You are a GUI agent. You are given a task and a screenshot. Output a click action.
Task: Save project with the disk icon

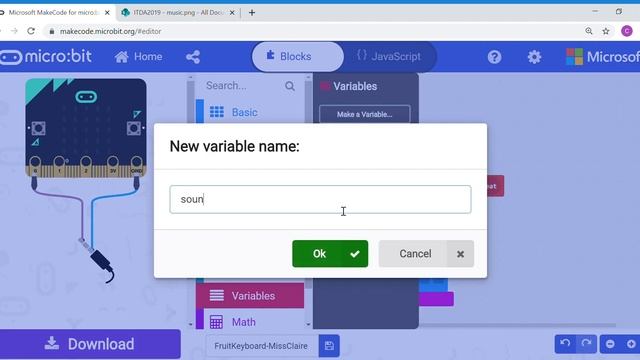(329, 346)
